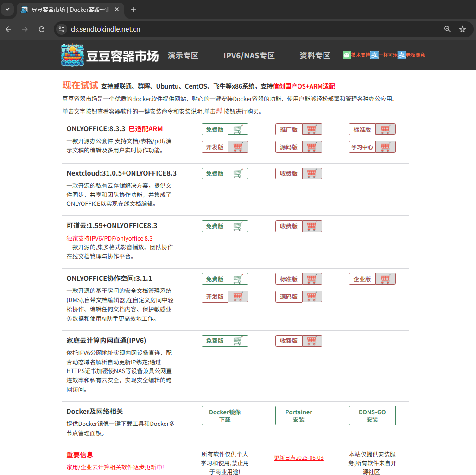Click cart icon beside 企业版
This screenshot has width=476, height=475.
[x=386, y=279]
